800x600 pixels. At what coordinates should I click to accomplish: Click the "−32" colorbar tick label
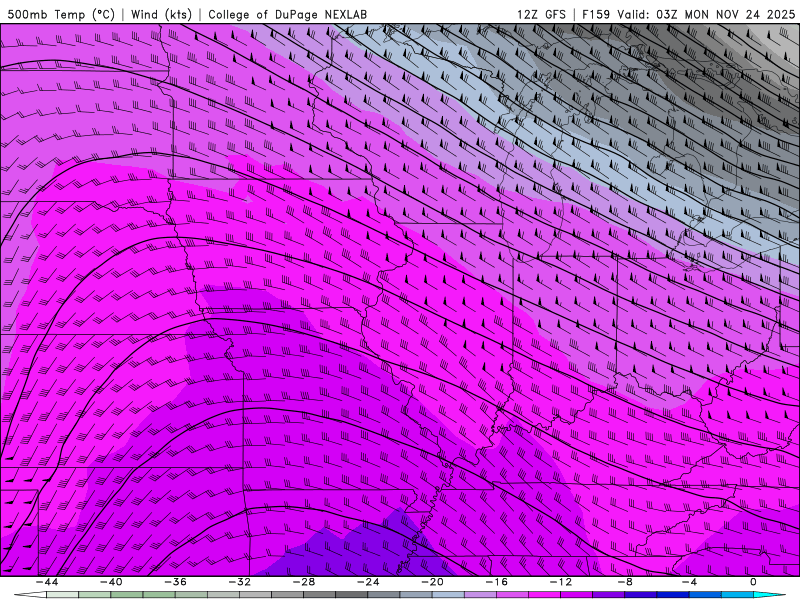point(239,582)
